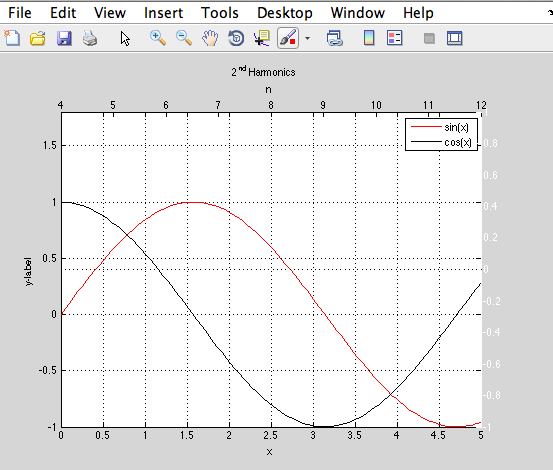Open the Edit menu

(63, 13)
